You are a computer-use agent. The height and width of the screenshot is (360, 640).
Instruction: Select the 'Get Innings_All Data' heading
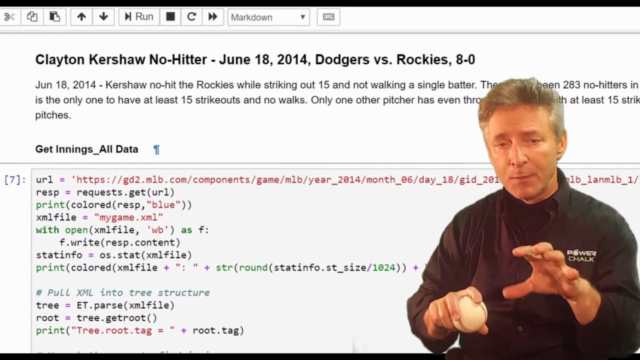87,149
